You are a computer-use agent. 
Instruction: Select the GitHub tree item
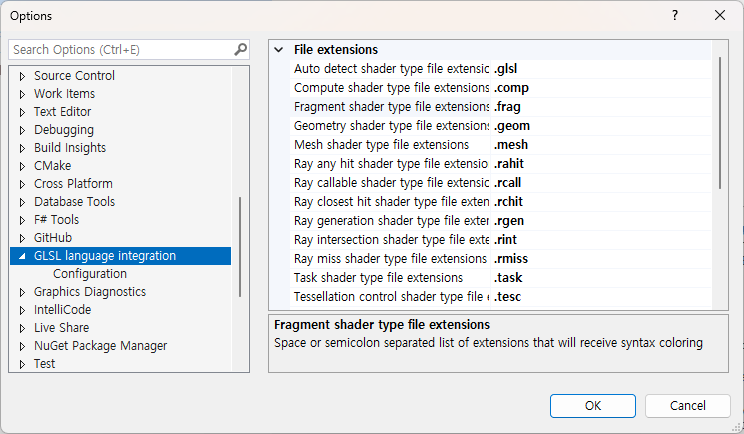(x=53, y=238)
